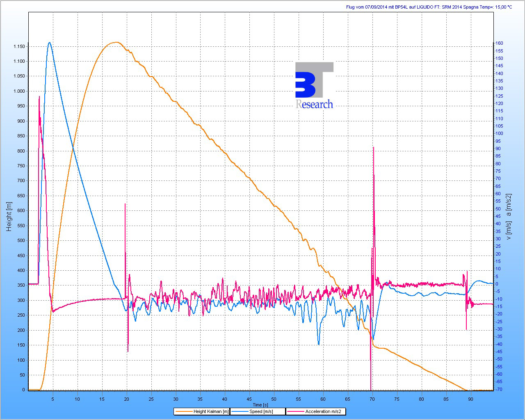The width and height of the screenshot is (525, 420).
Task: Click the 1.000 height axis label
Action: pos(19,91)
